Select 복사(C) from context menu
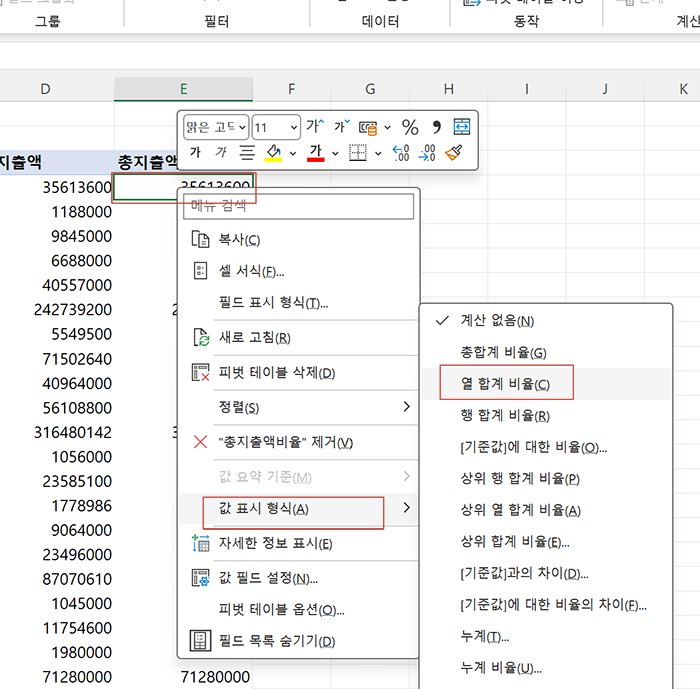Screen dimensions: 700x689 pyautogui.click(x=298, y=240)
